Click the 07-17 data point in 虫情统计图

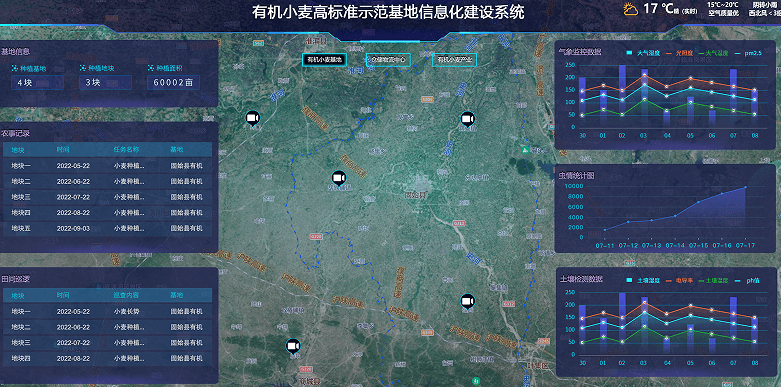(x=745, y=187)
